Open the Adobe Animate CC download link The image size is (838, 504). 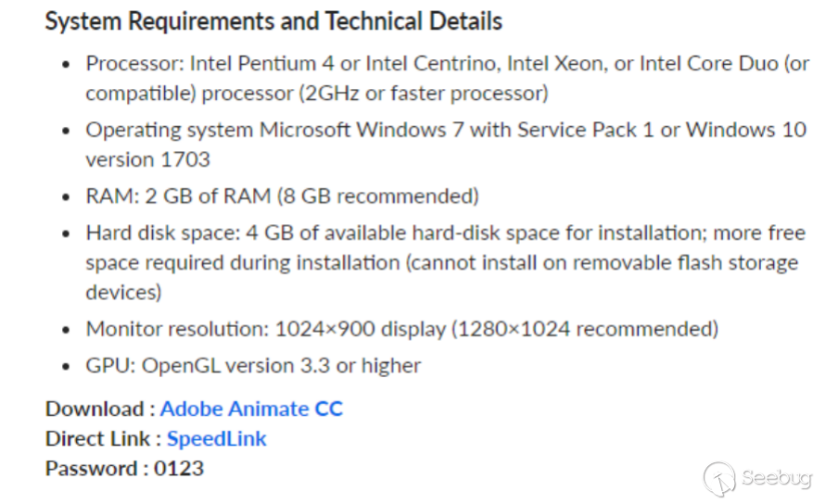click(251, 409)
